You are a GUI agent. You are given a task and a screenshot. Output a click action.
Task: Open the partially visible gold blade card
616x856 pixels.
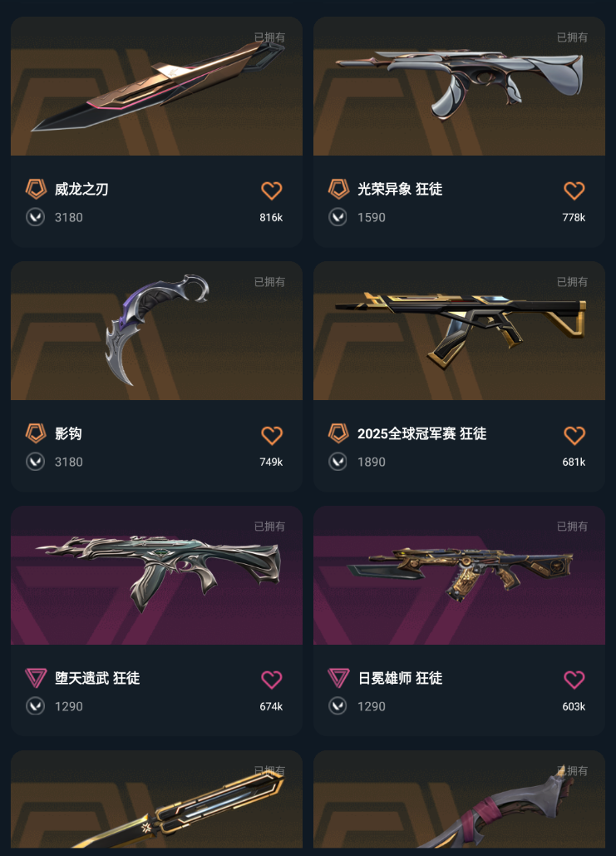point(156,799)
